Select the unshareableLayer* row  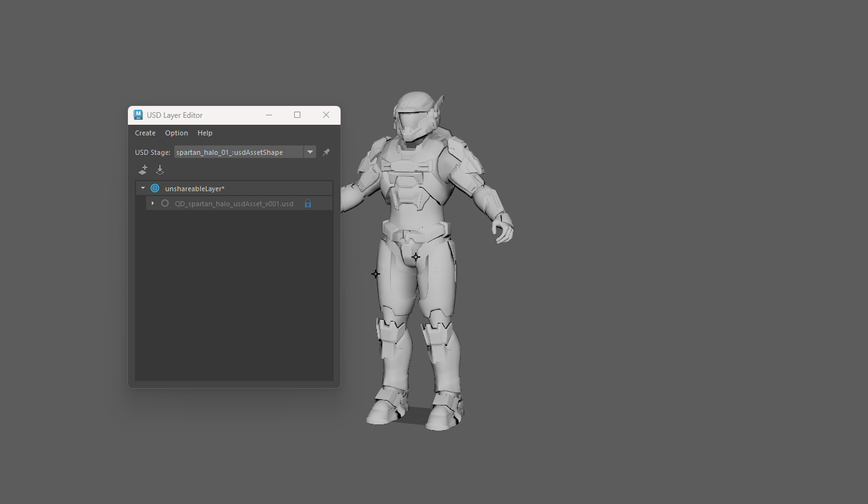pyautogui.click(x=194, y=189)
